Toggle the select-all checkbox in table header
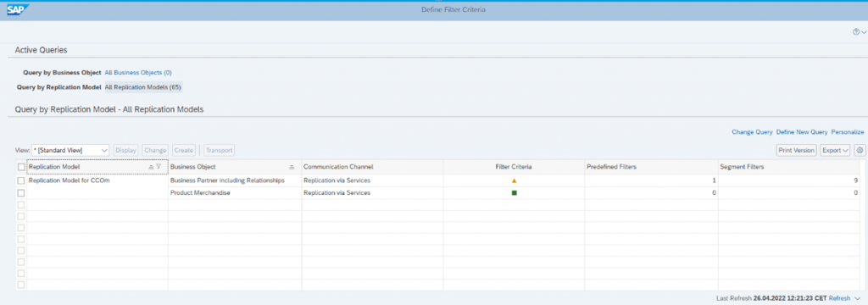 tap(21, 167)
